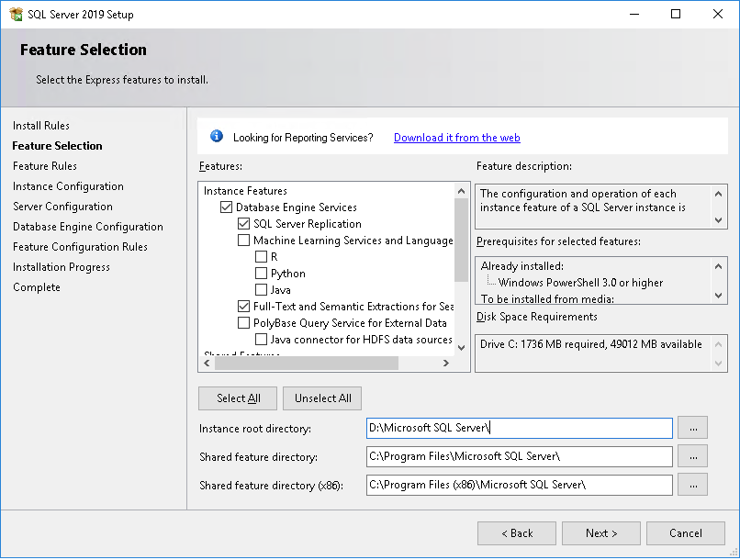Cancel the SQL Server setup
Screen dimensions: 740x560
pyautogui.click(x=685, y=533)
